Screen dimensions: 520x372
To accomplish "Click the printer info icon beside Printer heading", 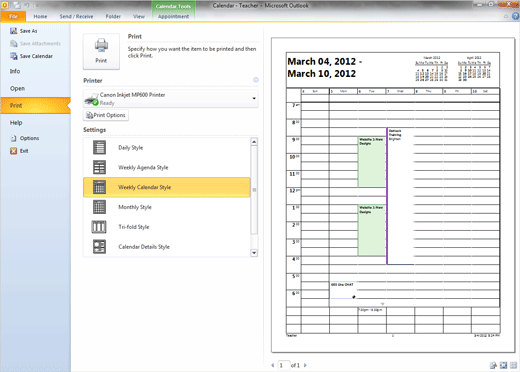I will pyautogui.click(x=256, y=80).
